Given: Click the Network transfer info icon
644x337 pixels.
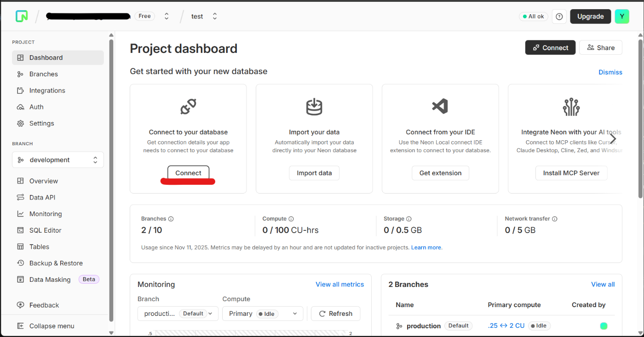Looking at the screenshot, I should (555, 219).
